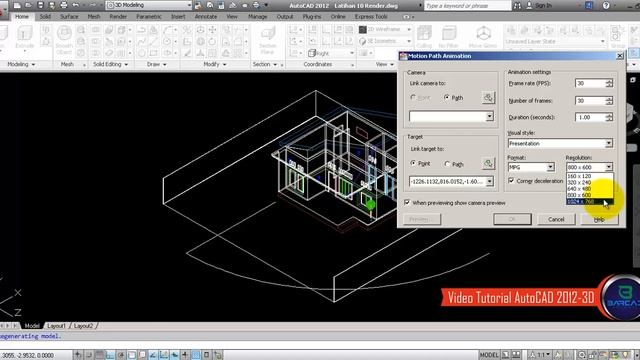Image resolution: width=640 pixels, height=360 pixels.
Task: Click the Help question mark icon in title bar
Action: (606, 5)
